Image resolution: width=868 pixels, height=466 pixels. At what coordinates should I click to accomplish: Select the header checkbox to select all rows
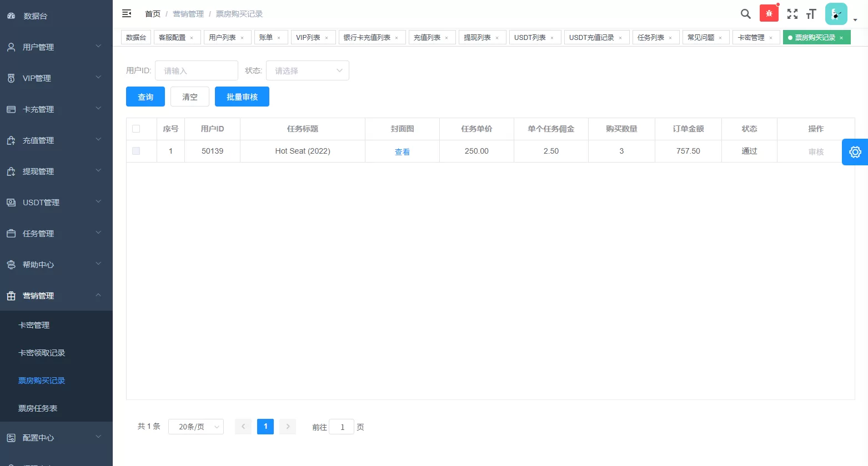pos(136,128)
